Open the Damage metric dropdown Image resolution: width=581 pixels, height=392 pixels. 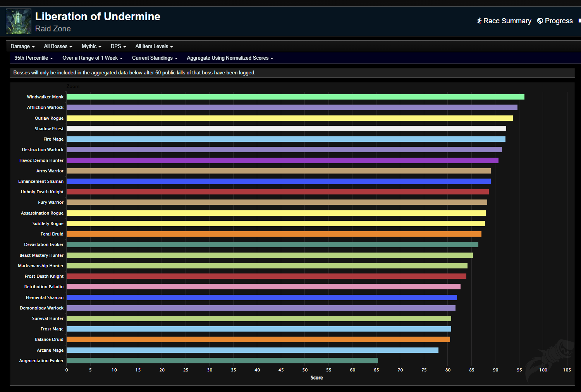click(22, 46)
